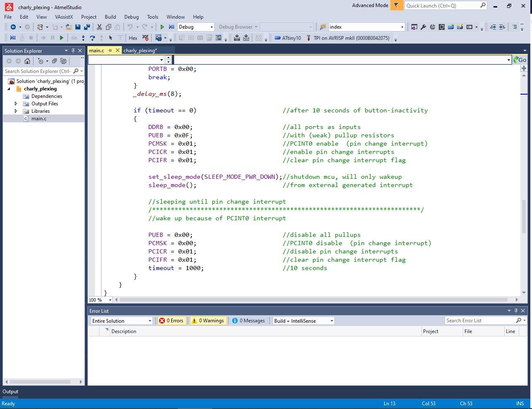Click Collapse All in Solution Explorer
Screen dimensions: 532x409
(x=54, y=61)
